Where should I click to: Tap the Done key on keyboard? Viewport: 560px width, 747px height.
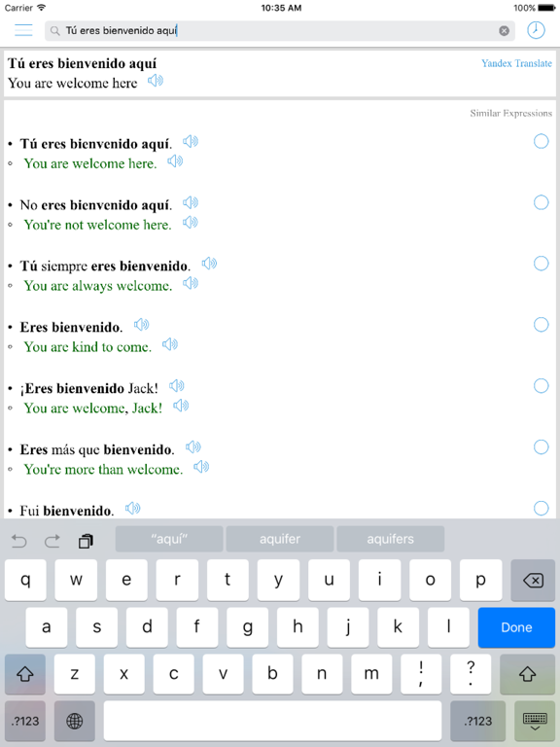516,627
